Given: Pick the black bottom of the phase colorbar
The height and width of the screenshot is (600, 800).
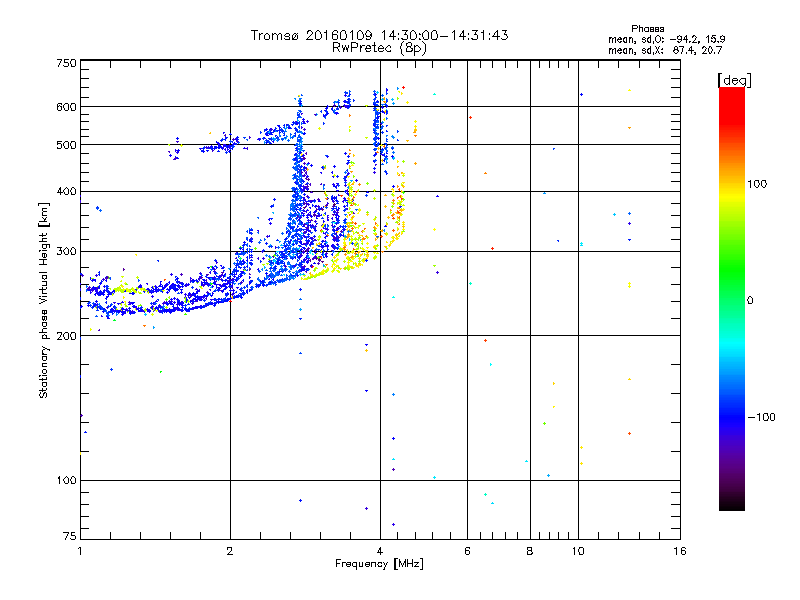Looking at the screenshot, I should pyautogui.click(x=732, y=504).
